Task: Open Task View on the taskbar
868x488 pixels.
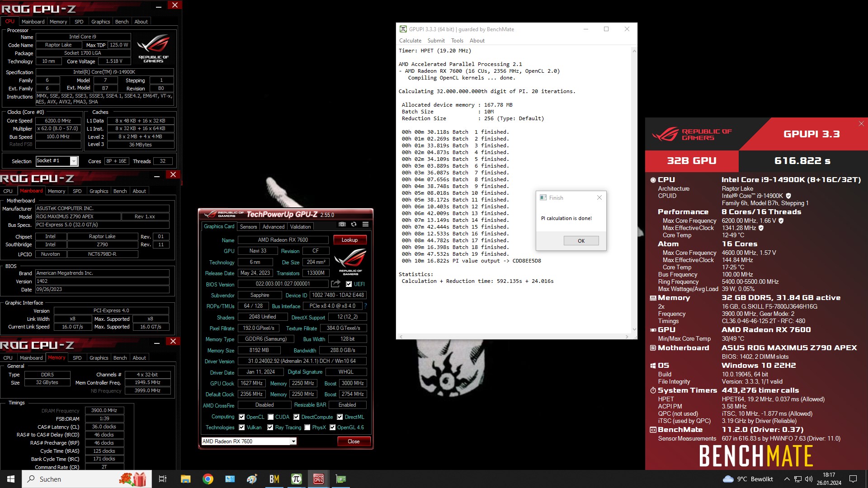Action: coord(163,479)
